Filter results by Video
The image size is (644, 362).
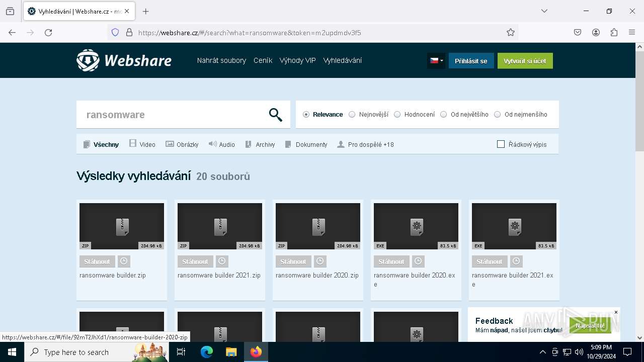click(142, 144)
